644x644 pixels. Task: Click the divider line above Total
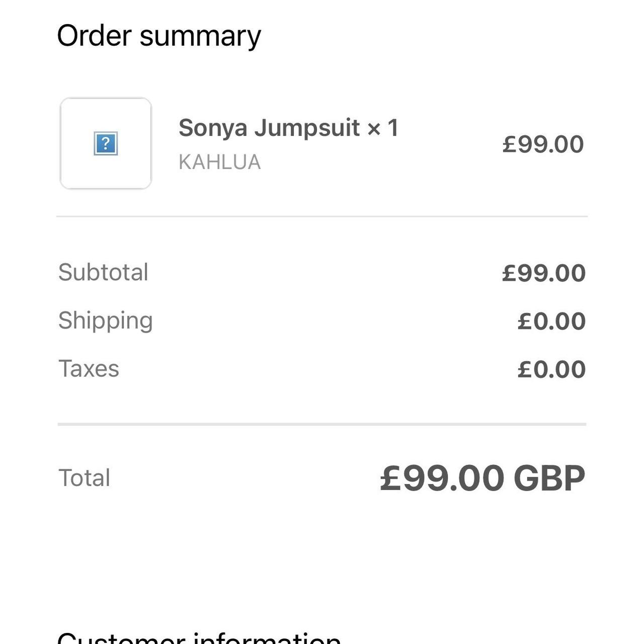[322, 424]
